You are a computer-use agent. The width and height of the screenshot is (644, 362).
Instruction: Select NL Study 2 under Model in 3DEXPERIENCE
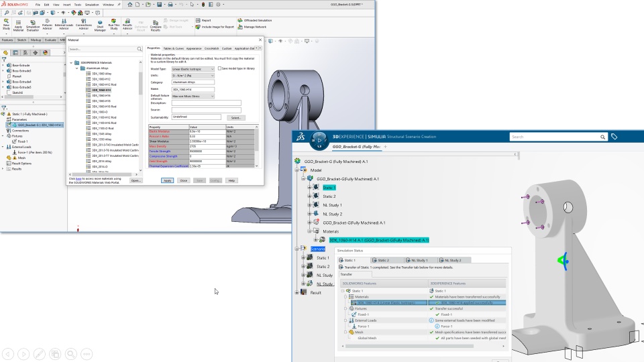332,214
